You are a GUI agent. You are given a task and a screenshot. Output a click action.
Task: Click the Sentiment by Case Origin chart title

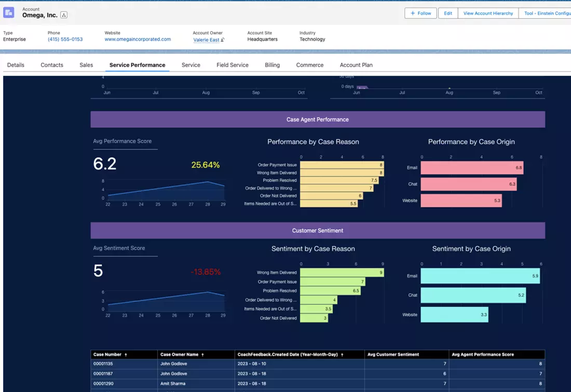471,249
